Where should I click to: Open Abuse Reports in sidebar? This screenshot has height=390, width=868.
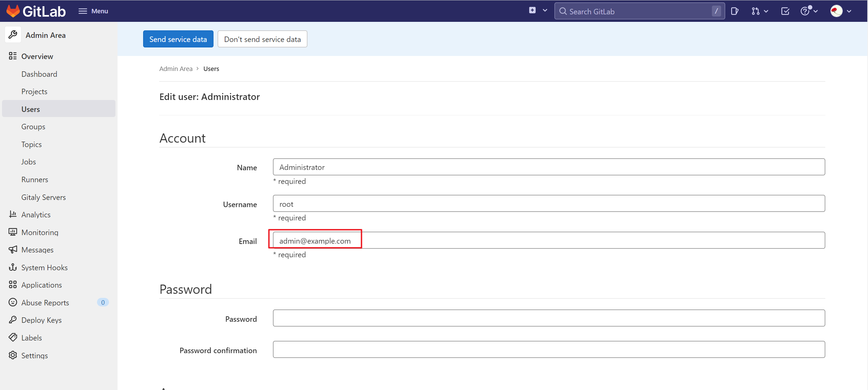[x=45, y=303]
